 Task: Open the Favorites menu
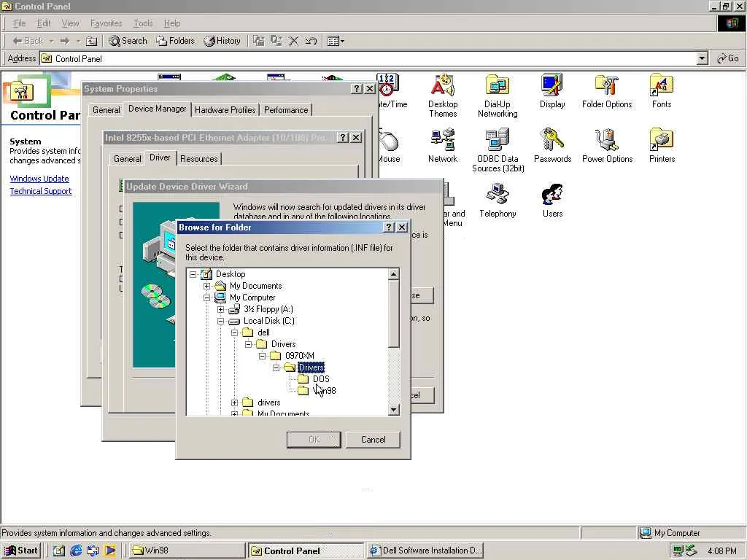tap(106, 23)
